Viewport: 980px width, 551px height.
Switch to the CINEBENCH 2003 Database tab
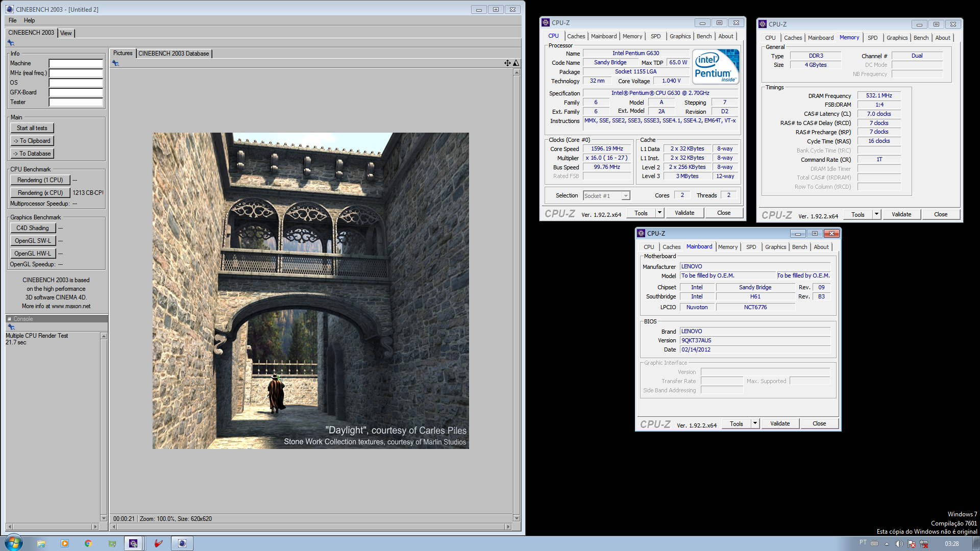click(x=174, y=54)
